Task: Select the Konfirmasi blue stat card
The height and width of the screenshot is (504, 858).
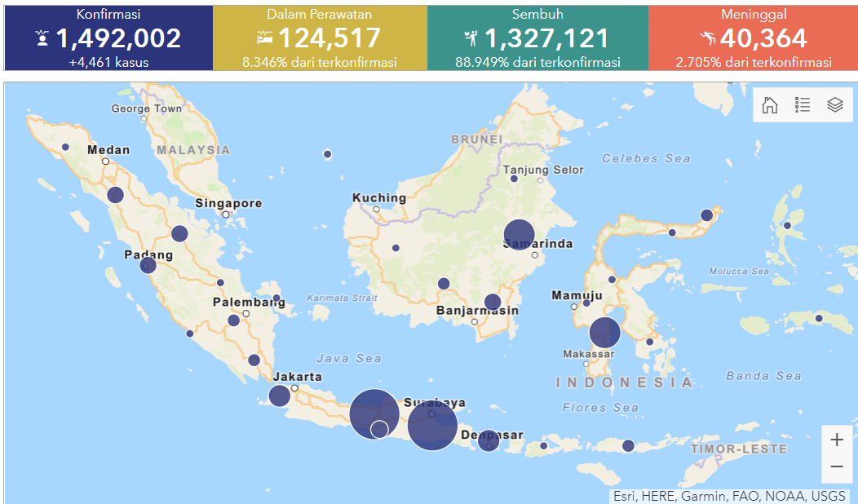Action: point(107,38)
